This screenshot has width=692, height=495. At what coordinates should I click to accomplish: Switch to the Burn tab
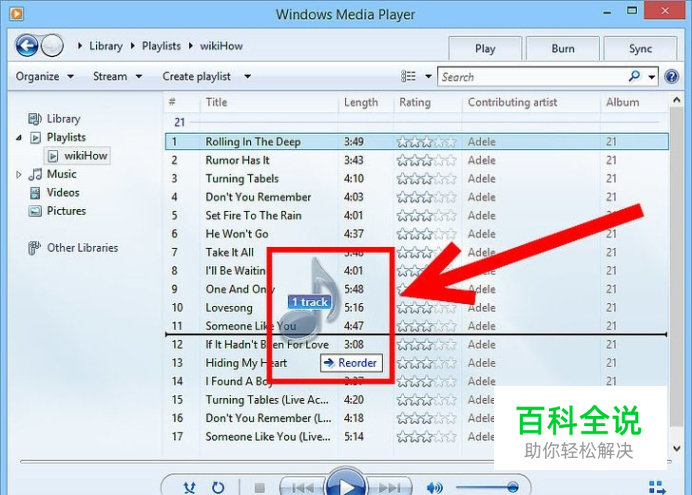[563, 49]
